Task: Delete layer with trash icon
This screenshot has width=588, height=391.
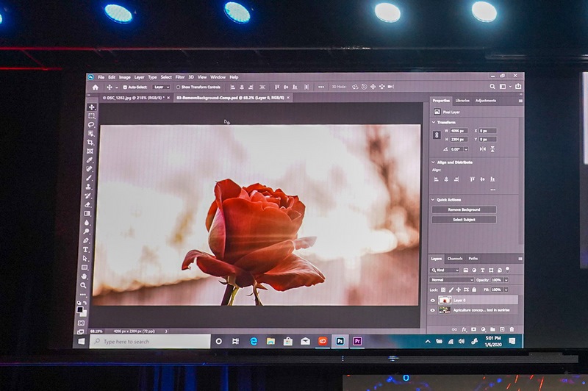Action: click(512, 329)
